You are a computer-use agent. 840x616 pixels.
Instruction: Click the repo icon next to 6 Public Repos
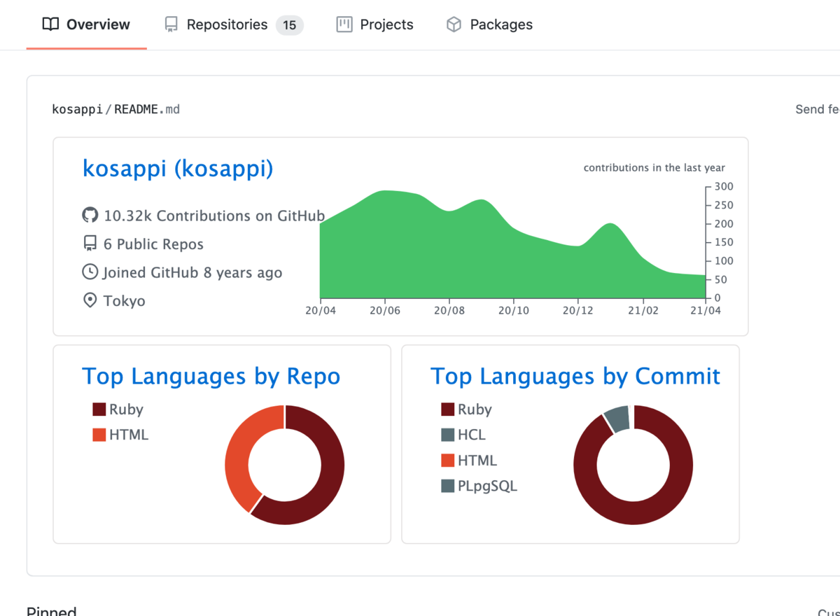click(x=90, y=244)
